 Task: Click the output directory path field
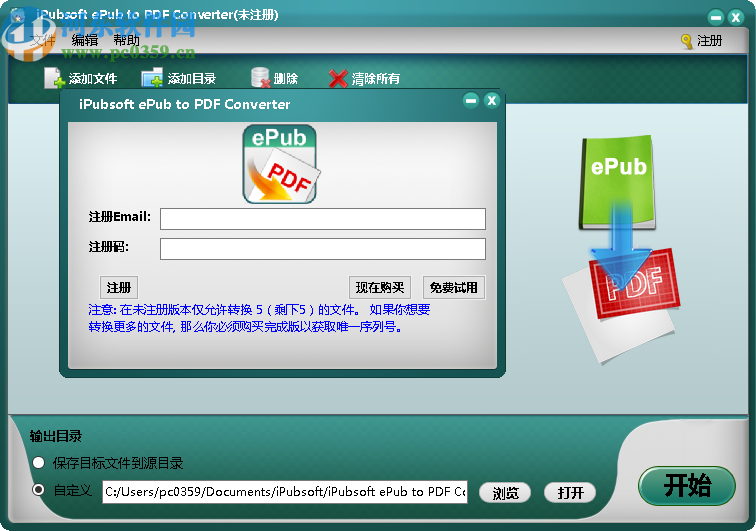click(285, 492)
